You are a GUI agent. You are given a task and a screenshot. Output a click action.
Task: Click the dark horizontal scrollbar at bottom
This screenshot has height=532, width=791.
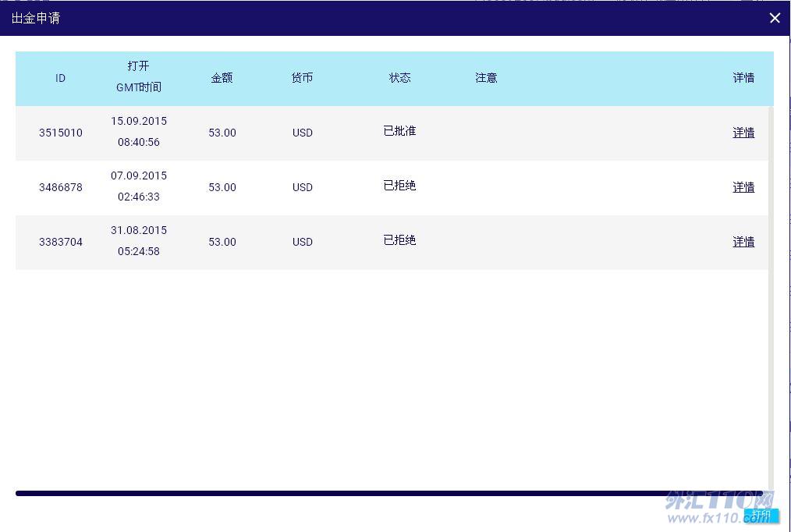(390, 493)
